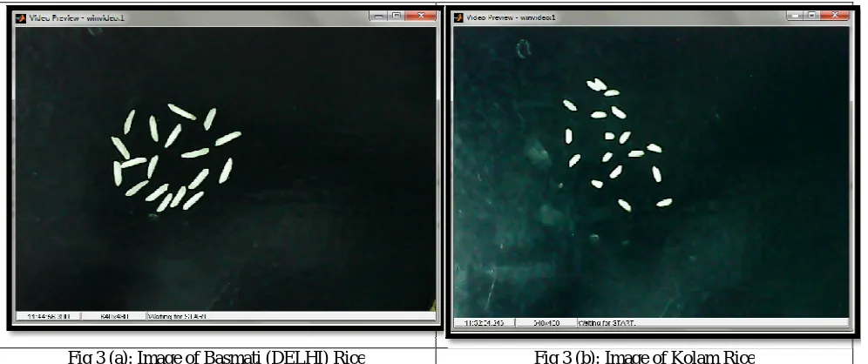Click MATLAB icon in Basmati rice preview window
Viewport: 868px width, 364px height.
pyautogui.click(x=21, y=17)
